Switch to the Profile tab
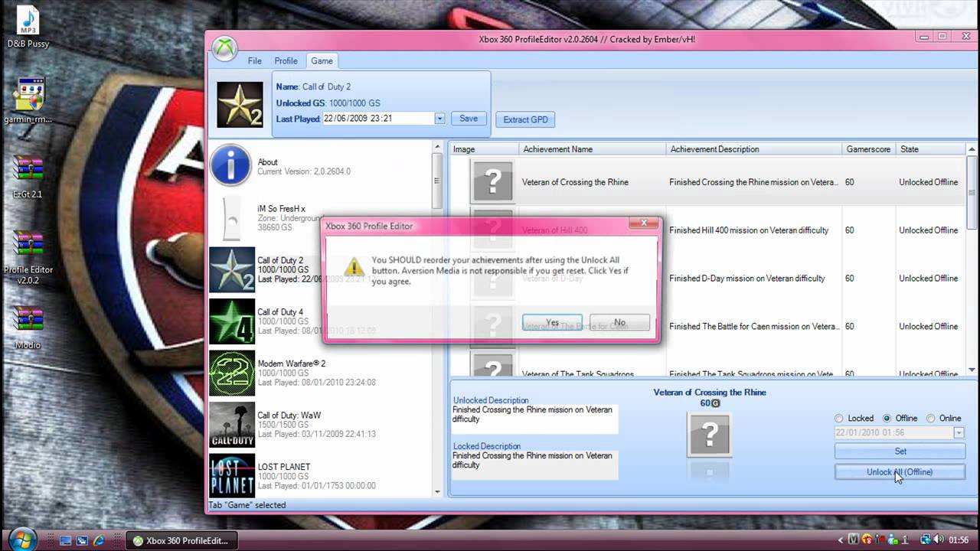 (x=286, y=61)
